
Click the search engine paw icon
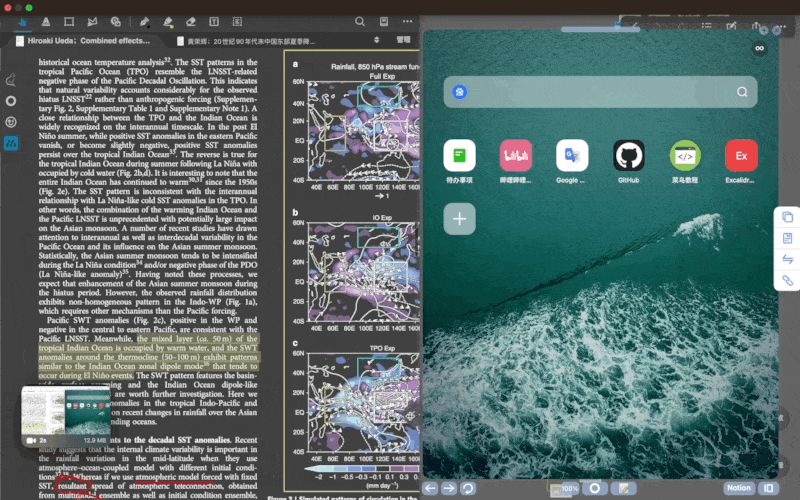point(460,92)
